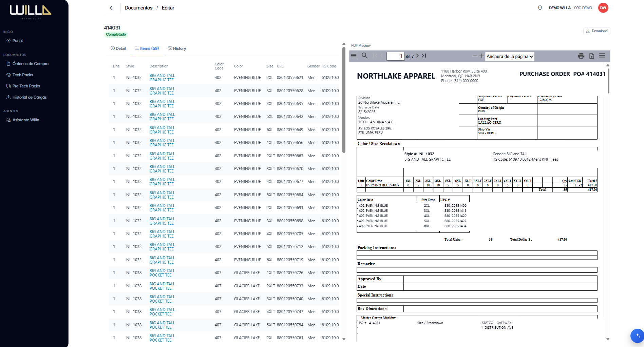Click the Download button

pyautogui.click(x=596, y=31)
